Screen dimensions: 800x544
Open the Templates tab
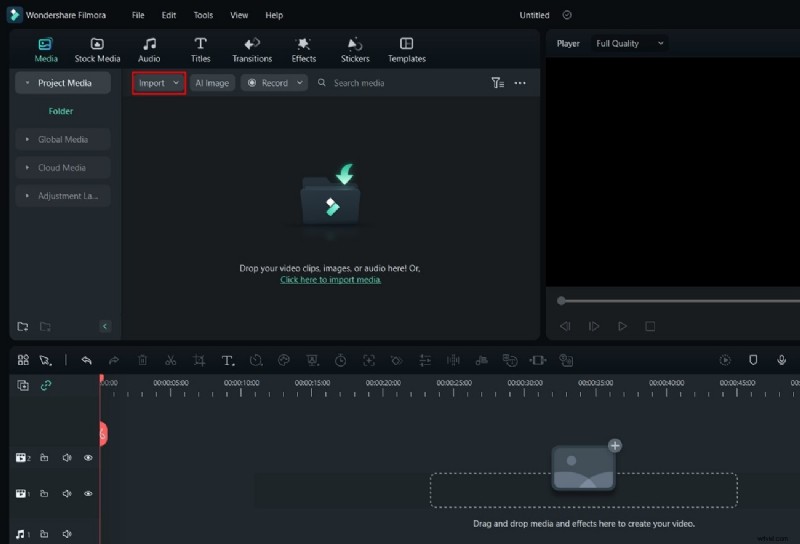[407, 50]
